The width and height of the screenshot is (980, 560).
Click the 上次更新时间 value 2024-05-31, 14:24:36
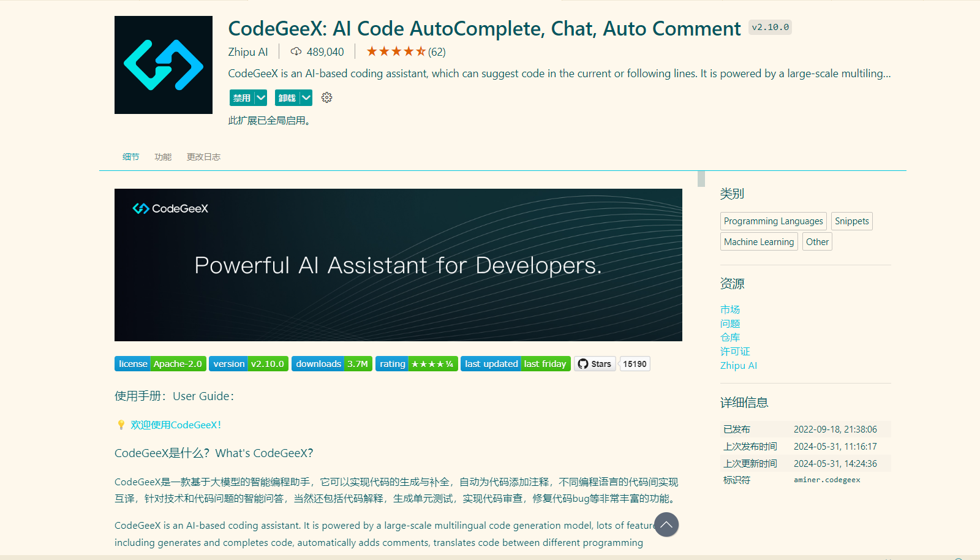pos(835,464)
